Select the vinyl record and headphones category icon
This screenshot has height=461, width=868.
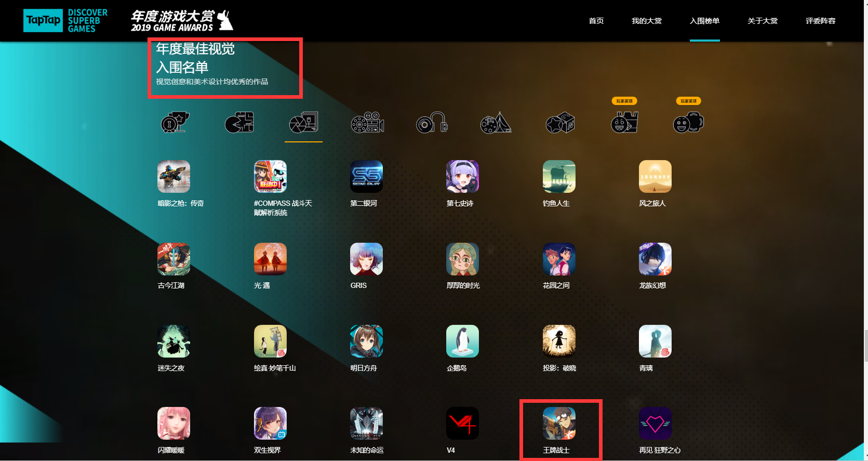(432, 123)
